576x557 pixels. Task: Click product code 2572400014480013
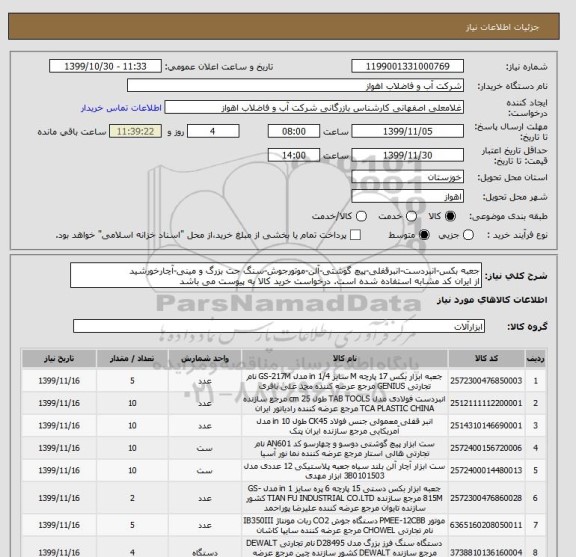coord(486,471)
